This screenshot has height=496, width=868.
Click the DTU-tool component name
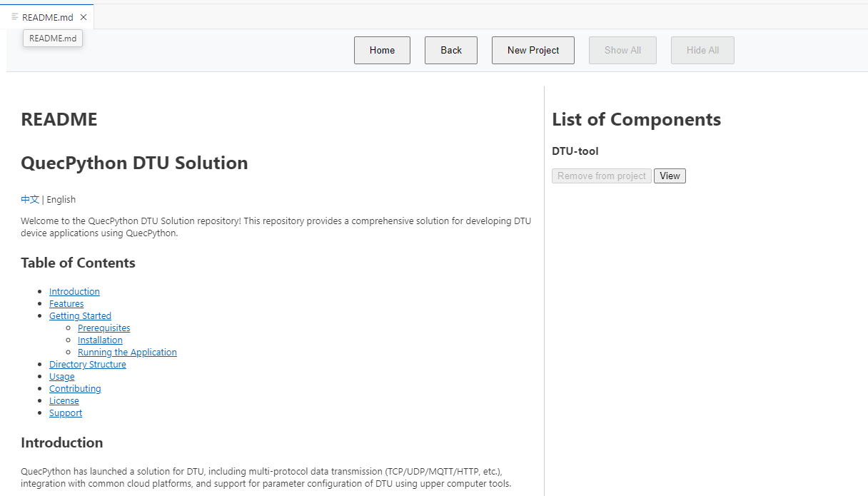tap(575, 151)
